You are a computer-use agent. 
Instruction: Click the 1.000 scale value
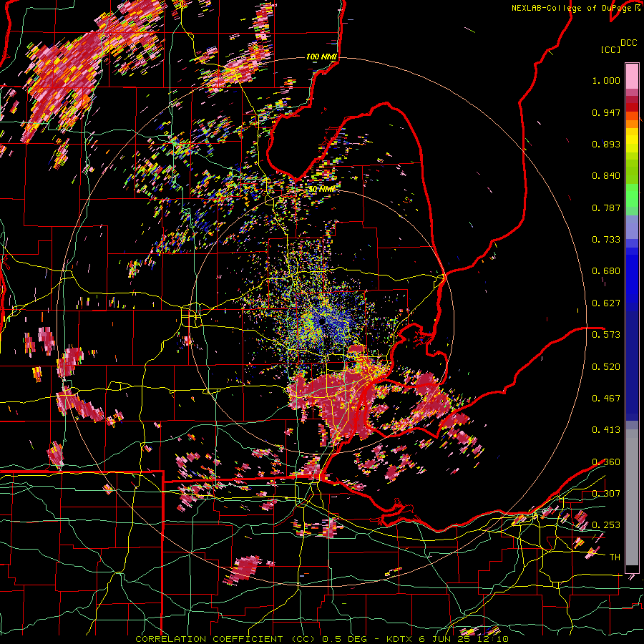tap(606, 80)
